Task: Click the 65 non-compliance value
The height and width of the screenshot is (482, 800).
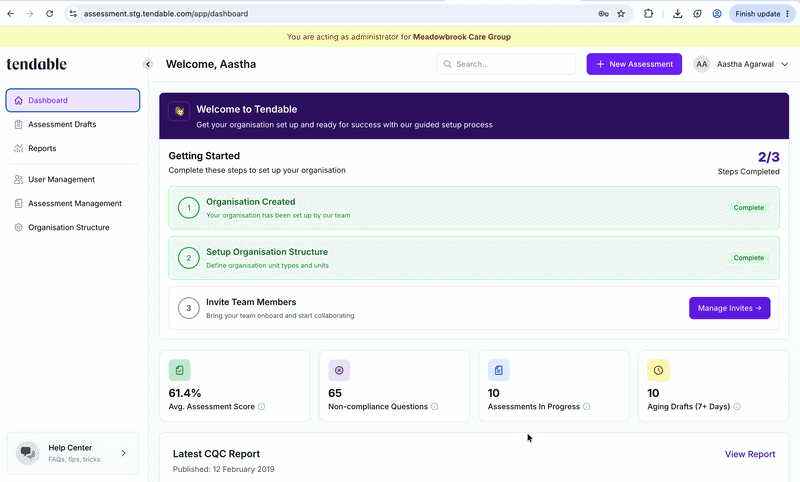Action: tap(335, 393)
